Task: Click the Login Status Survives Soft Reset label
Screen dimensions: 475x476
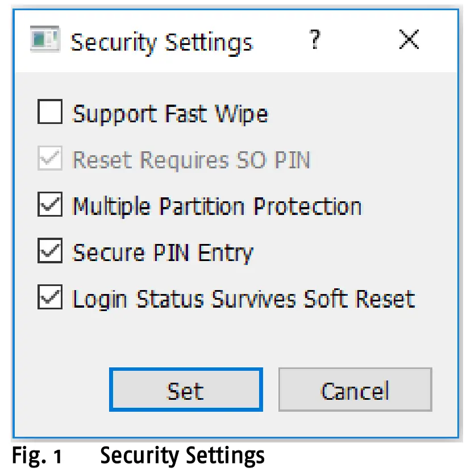Action: [x=243, y=298]
